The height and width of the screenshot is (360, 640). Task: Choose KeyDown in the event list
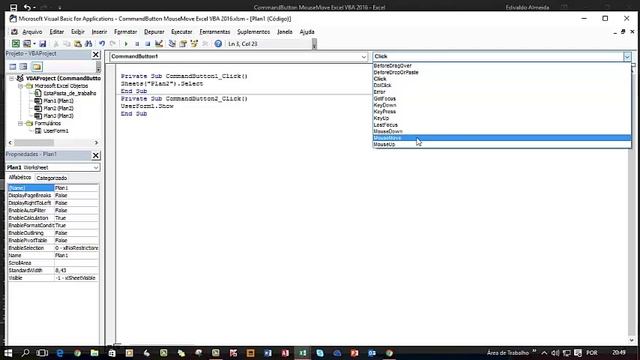pos(502,105)
